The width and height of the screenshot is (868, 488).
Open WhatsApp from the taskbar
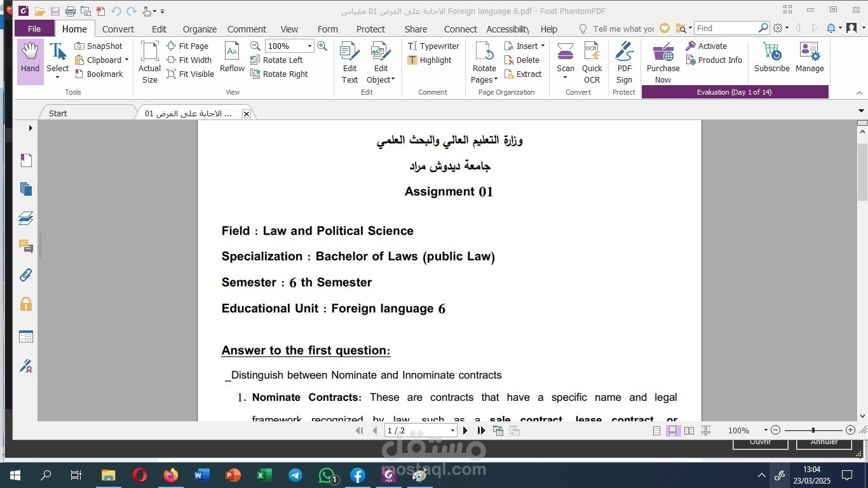tap(327, 475)
